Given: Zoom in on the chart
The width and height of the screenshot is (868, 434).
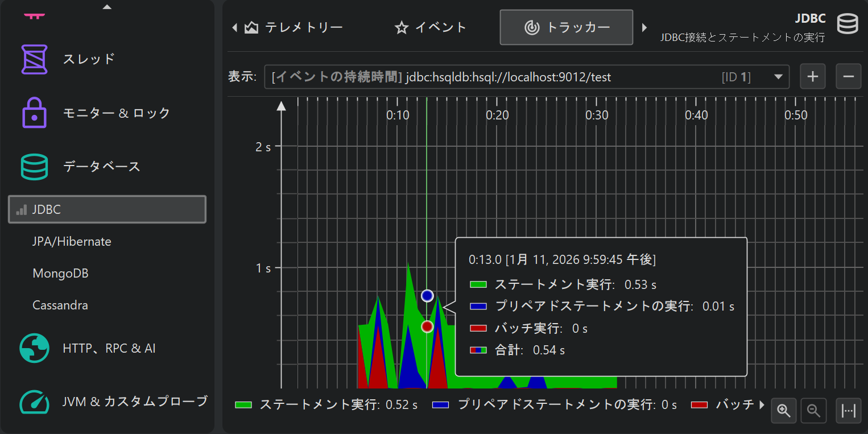Looking at the screenshot, I should (x=784, y=411).
